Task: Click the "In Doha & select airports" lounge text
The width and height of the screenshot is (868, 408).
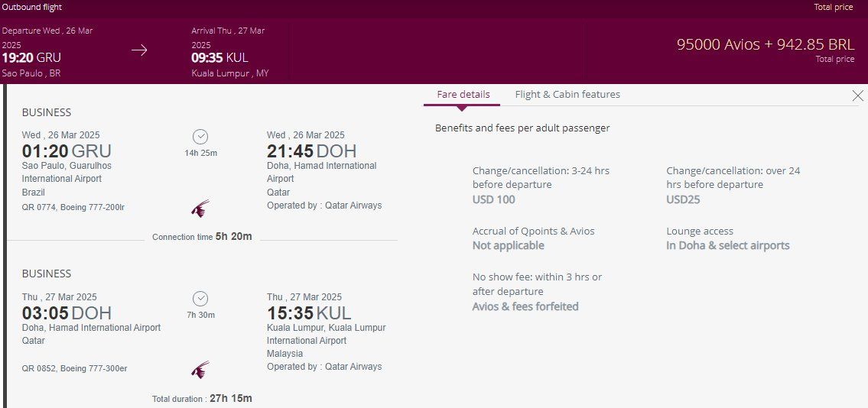Action: (727, 245)
